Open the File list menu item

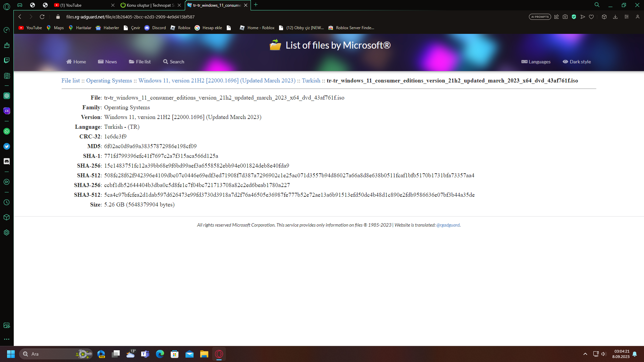[140, 62]
